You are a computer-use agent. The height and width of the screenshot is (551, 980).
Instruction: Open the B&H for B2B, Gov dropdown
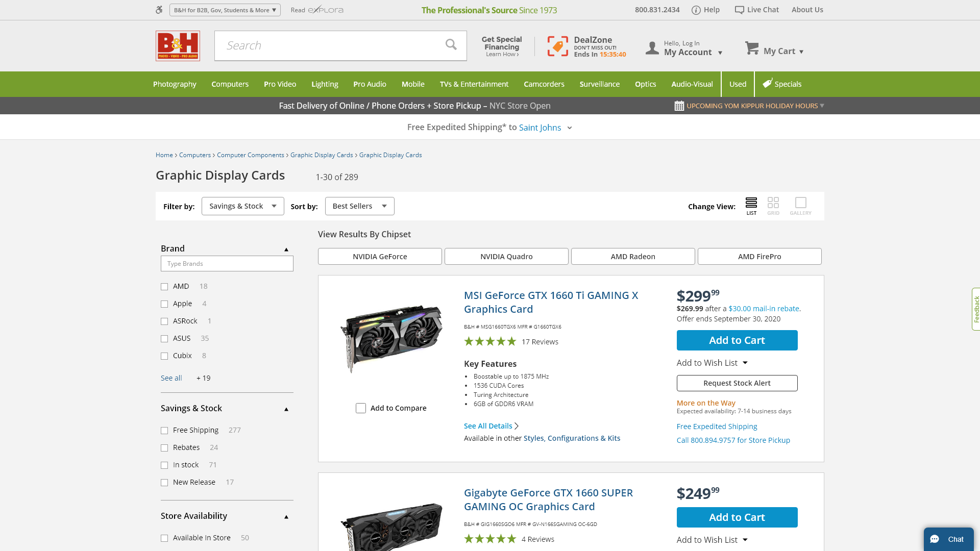point(225,10)
